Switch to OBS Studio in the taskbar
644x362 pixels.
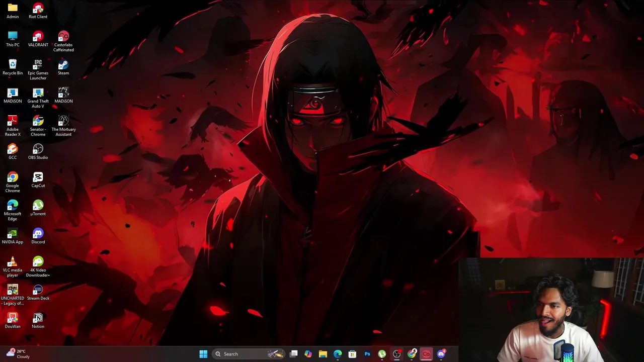(x=397, y=354)
